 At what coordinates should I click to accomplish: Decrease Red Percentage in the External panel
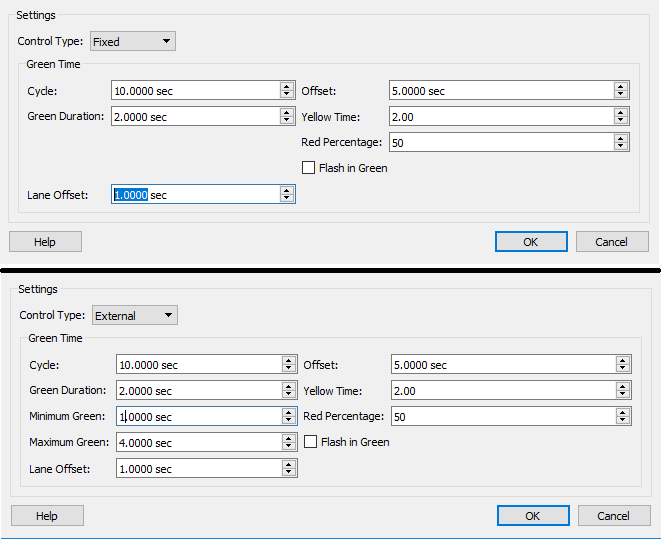click(x=623, y=420)
